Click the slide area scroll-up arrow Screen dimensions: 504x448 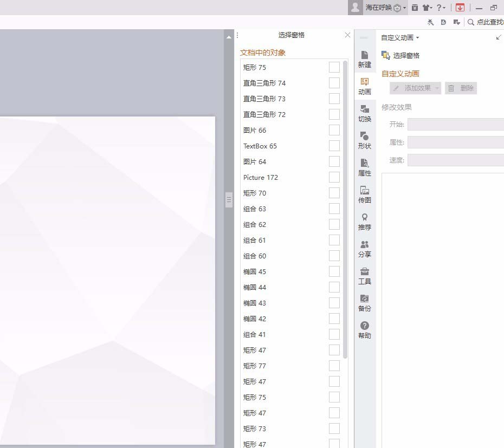(229, 37)
